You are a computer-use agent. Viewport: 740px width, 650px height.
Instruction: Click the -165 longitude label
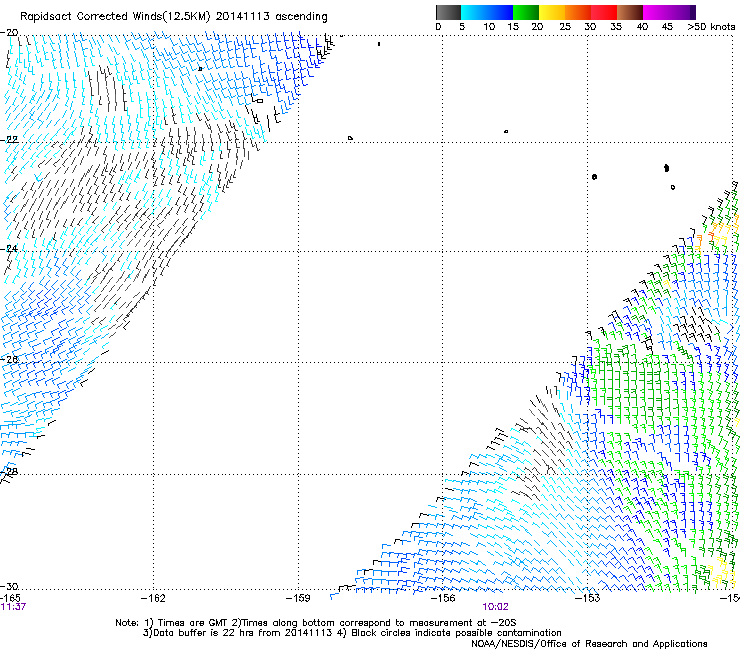point(10,598)
